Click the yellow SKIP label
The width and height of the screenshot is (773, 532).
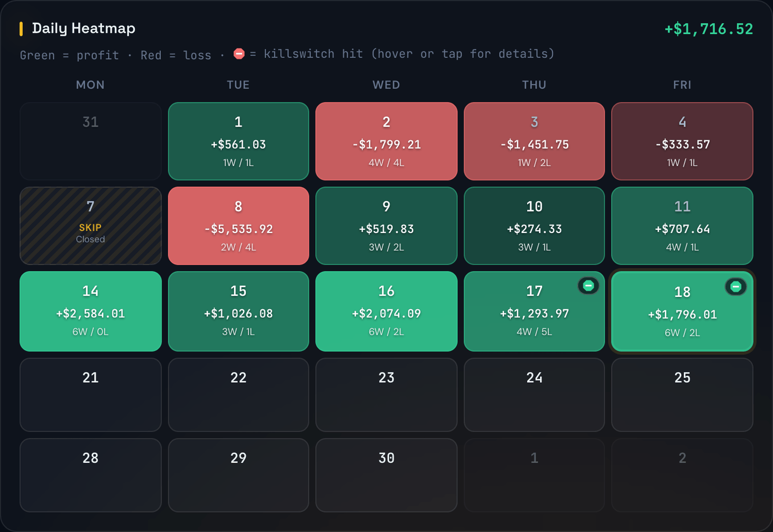[x=90, y=228]
